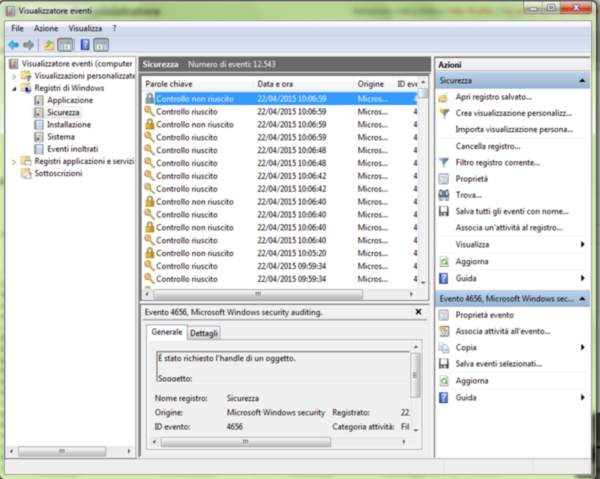600x479 pixels.
Task: Click the Salva tutti gli eventi floppy icon
Action: pyautogui.click(x=443, y=211)
